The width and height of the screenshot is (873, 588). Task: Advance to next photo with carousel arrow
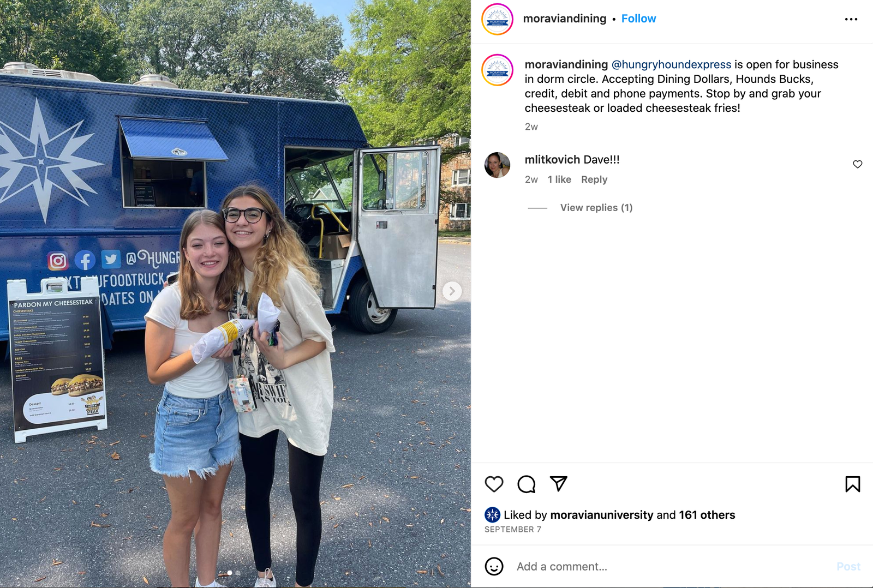coord(452,291)
